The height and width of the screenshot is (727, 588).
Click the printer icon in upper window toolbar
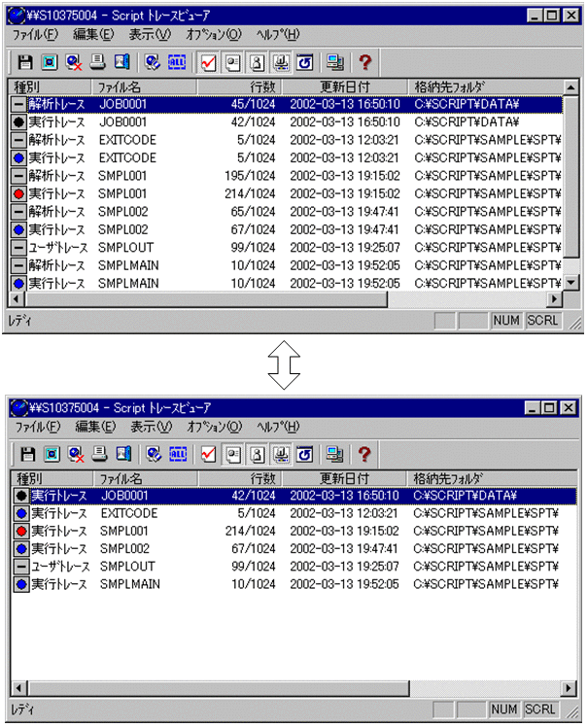click(x=98, y=62)
